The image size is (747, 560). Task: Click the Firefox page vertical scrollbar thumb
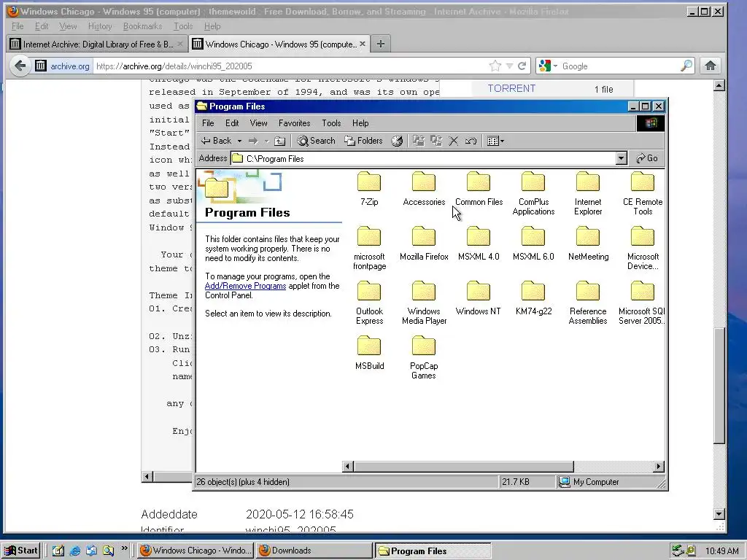click(719, 386)
